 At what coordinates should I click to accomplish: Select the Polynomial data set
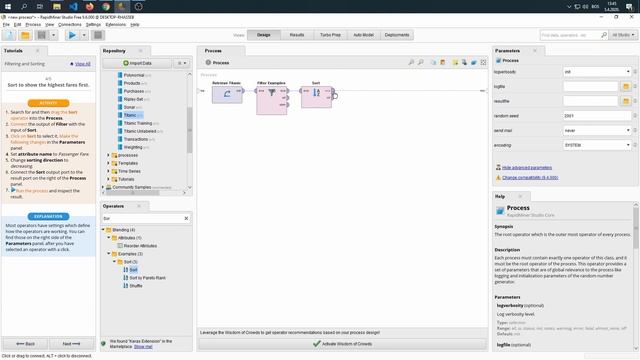(134, 75)
